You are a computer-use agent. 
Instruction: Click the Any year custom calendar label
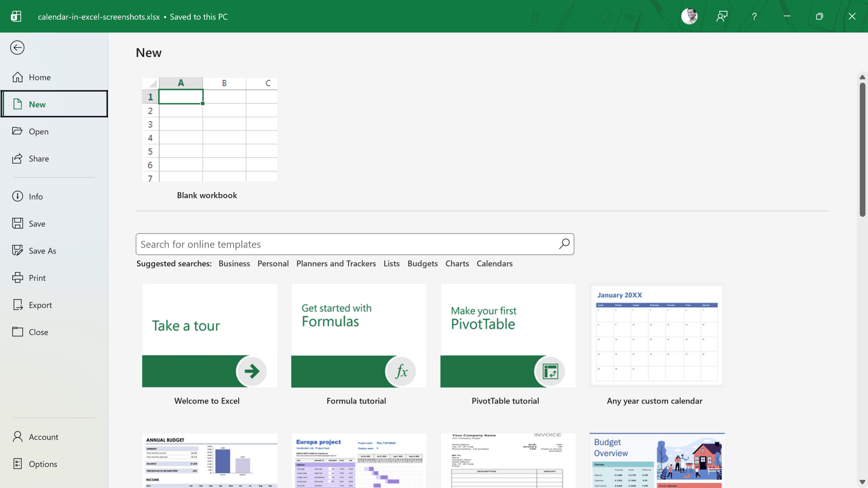point(655,401)
